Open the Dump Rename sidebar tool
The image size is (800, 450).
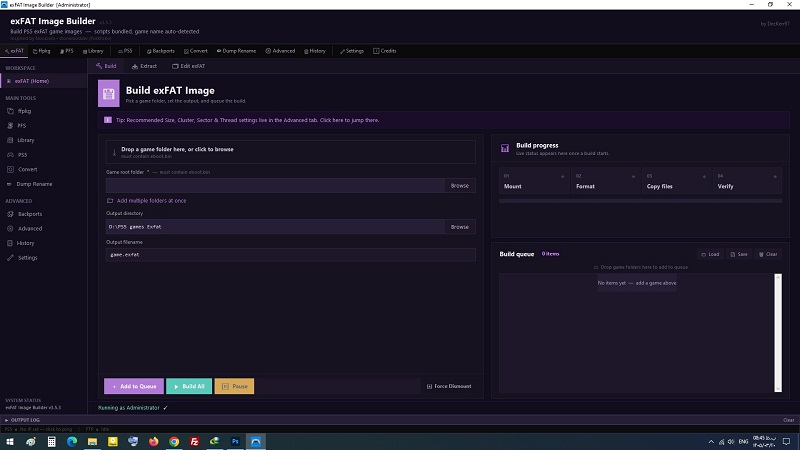point(34,184)
